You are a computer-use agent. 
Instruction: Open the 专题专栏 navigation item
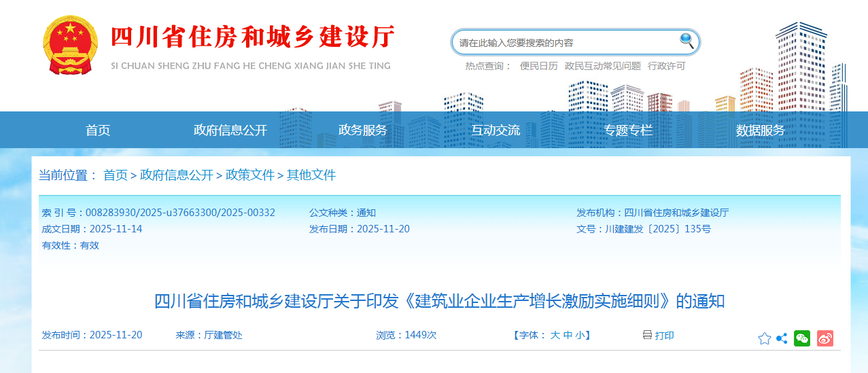tap(628, 130)
